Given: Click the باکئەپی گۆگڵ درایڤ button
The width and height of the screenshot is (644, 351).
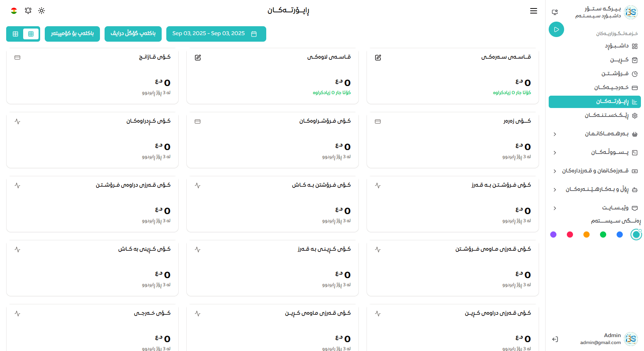Looking at the screenshot, I should coord(133,34).
